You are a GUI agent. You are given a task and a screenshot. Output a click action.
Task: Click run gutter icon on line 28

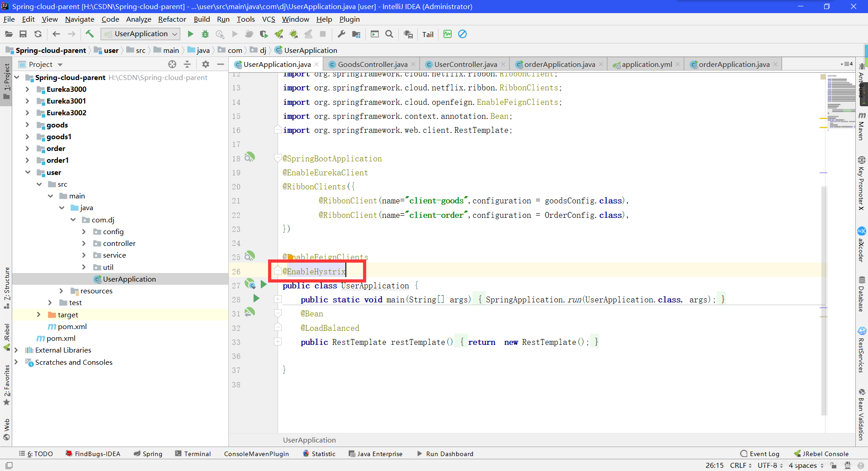click(x=256, y=298)
